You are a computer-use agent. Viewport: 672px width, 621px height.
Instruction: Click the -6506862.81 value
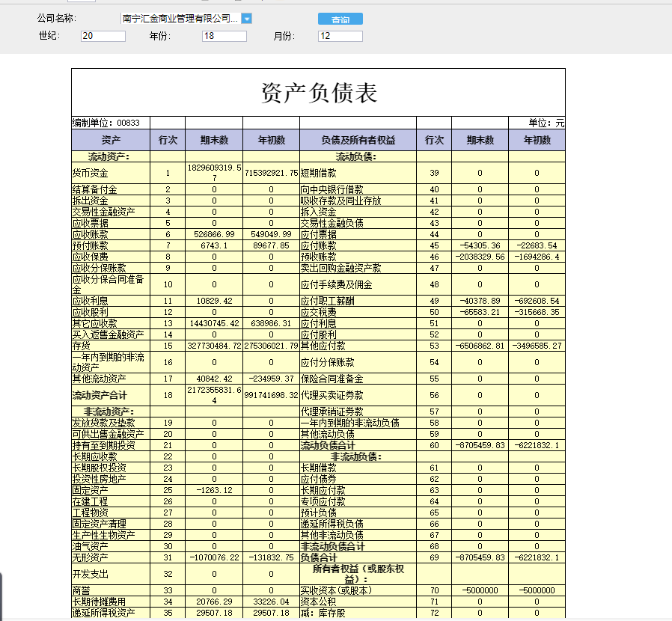480,346
